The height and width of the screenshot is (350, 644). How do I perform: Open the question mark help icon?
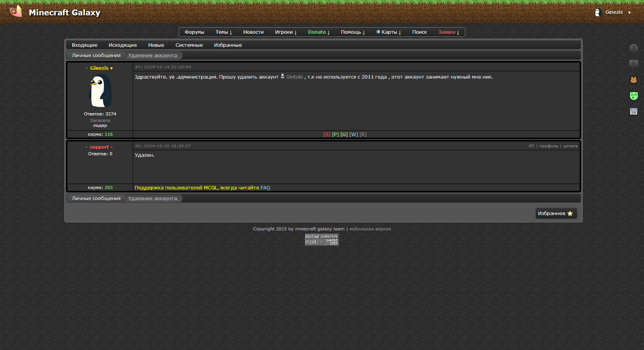coord(634,48)
